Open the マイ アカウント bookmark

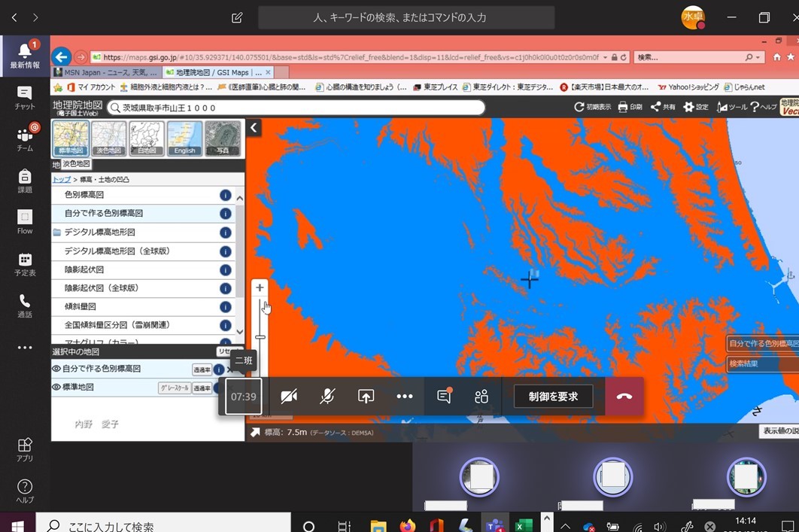click(x=92, y=87)
